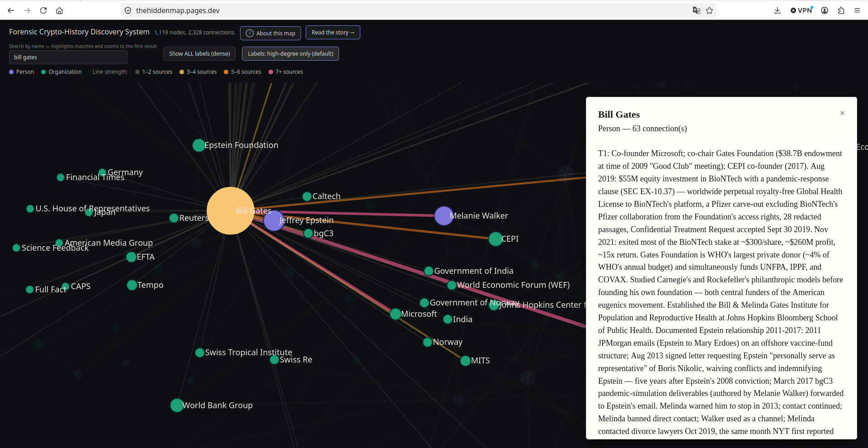
Task: Select the World Bank Group node
Action: (x=177, y=405)
